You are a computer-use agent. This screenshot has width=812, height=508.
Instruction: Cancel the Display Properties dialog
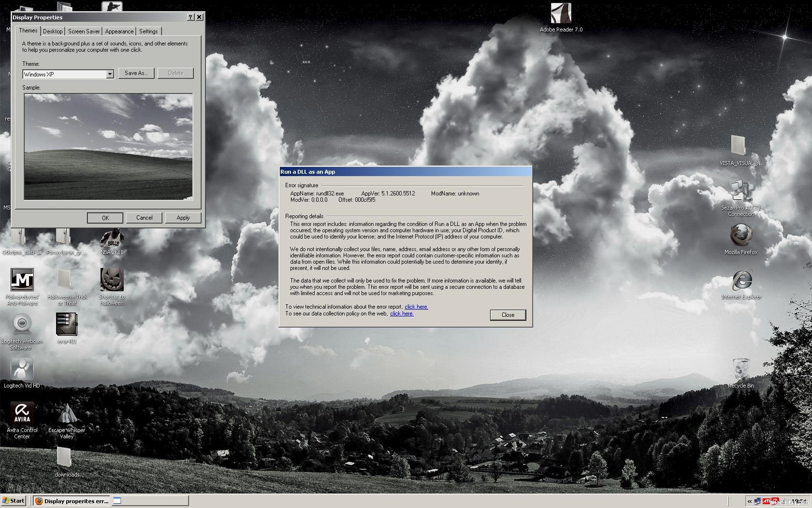coord(144,218)
